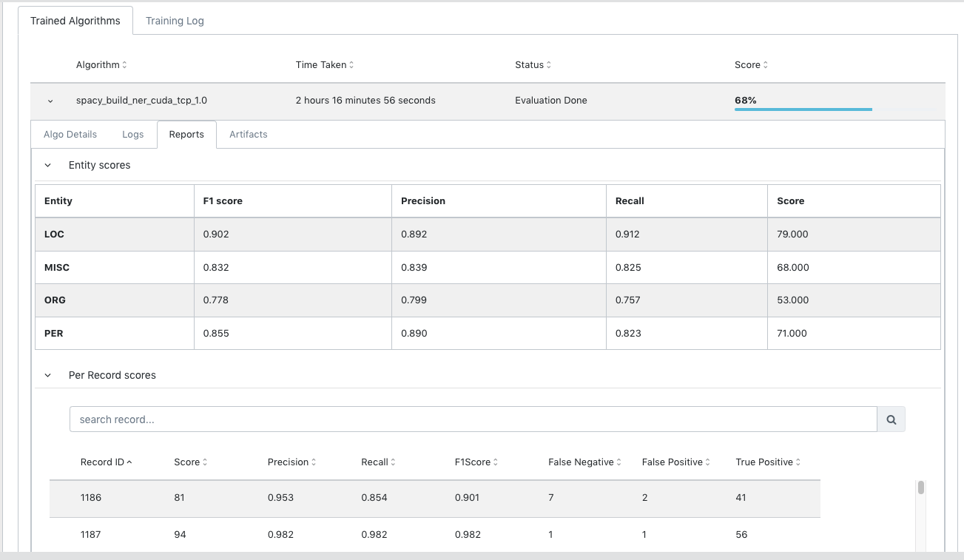964x560 pixels.
Task: Open the Algo Details tab
Action: [70, 134]
